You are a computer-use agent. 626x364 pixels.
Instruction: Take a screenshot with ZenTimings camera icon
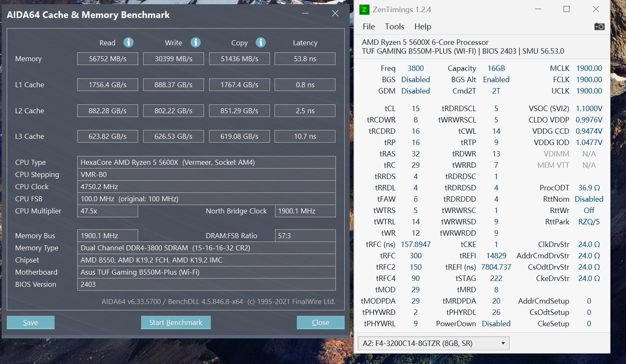tap(599, 26)
